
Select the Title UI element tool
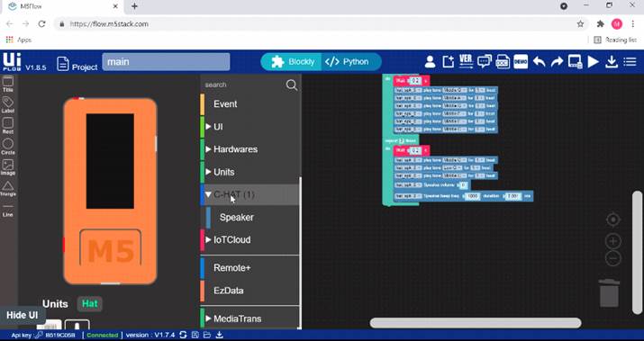pos(8,84)
